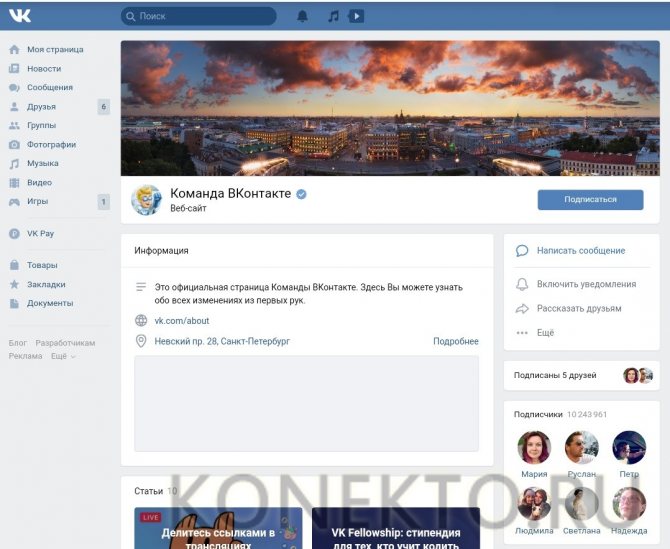Click the person icon beside Друзья

tap(14, 106)
